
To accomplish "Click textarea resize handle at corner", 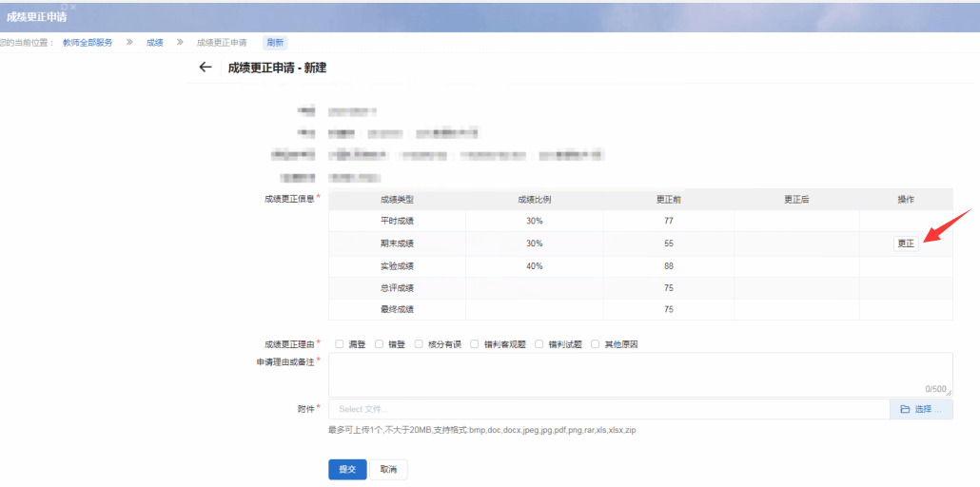I will pyautogui.click(x=949, y=393).
